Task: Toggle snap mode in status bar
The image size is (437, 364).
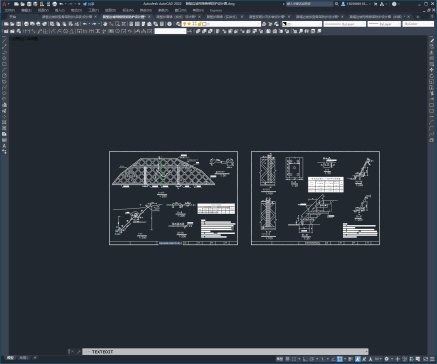Action: (x=294, y=359)
